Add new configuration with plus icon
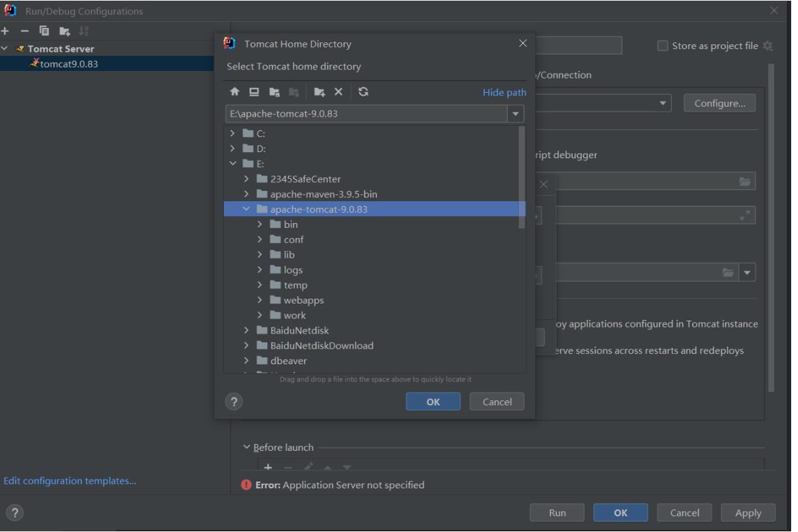The width and height of the screenshot is (798, 532). (x=5, y=31)
